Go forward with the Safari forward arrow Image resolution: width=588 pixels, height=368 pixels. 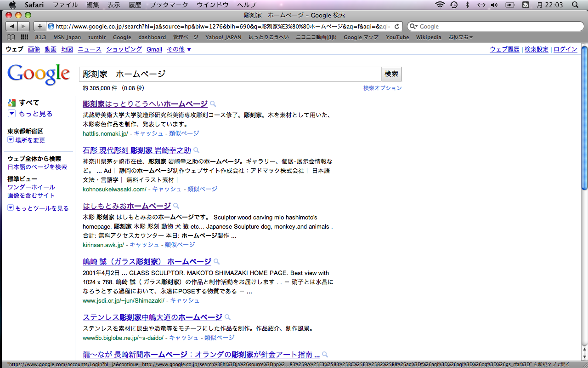24,26
